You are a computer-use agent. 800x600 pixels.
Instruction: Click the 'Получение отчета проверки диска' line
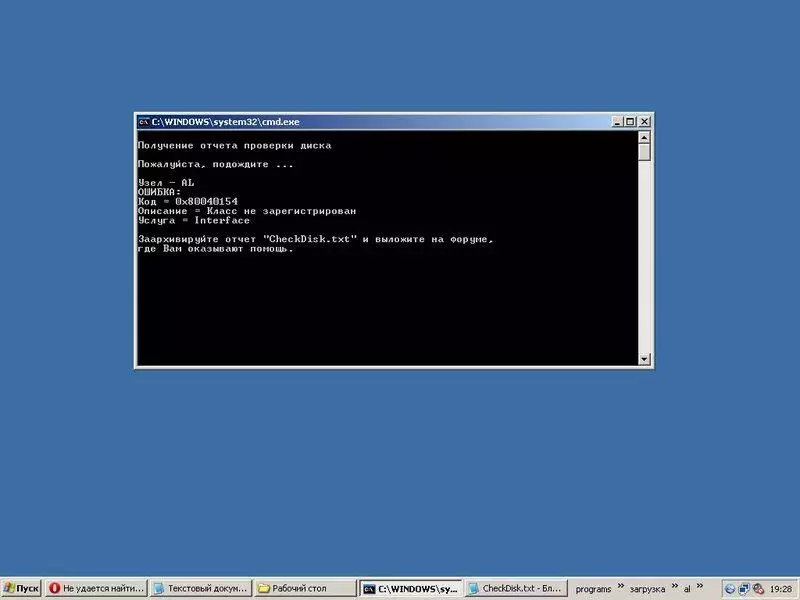point(235,146)
